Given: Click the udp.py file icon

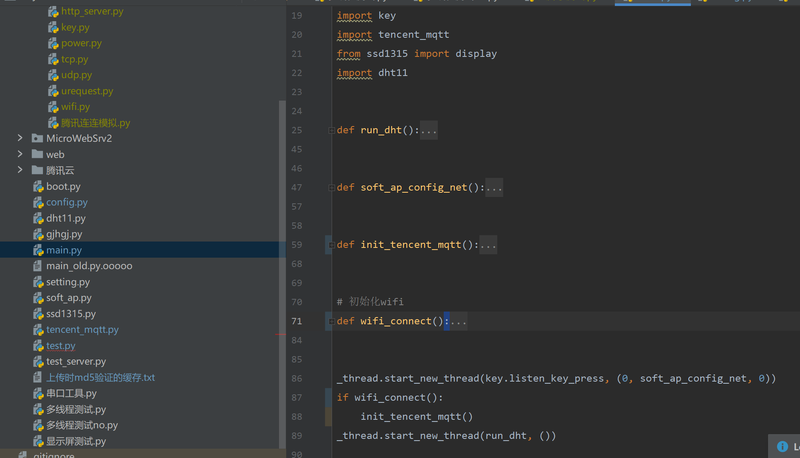Looking at the screenshot, I should (53, 75).
